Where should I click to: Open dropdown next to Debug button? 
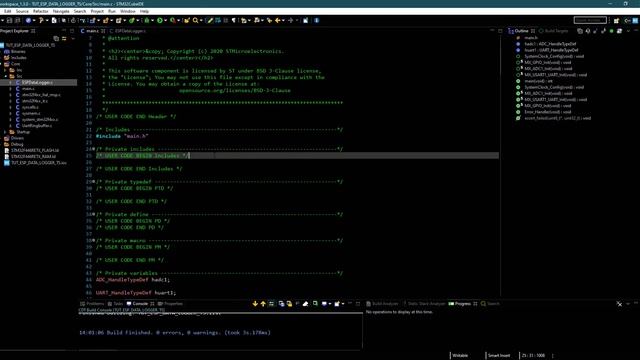pos(152,20)
